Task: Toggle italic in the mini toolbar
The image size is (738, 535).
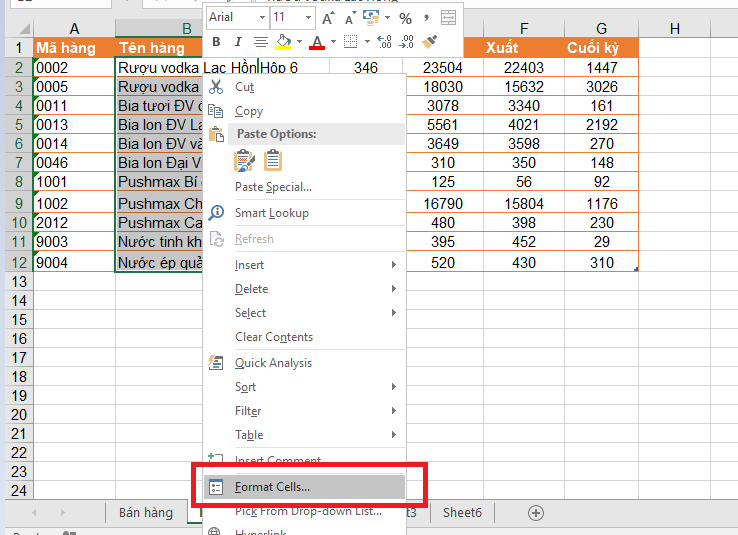Action: pos(237,42)
